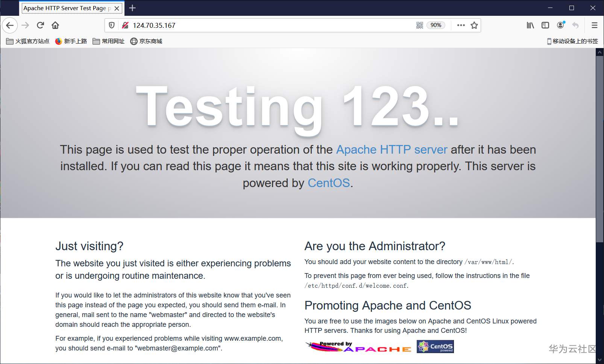The image size is (604, 364).
Task: Open the 新手上路 bookmark
Action: pyautogui.click(x=71, y=41)
